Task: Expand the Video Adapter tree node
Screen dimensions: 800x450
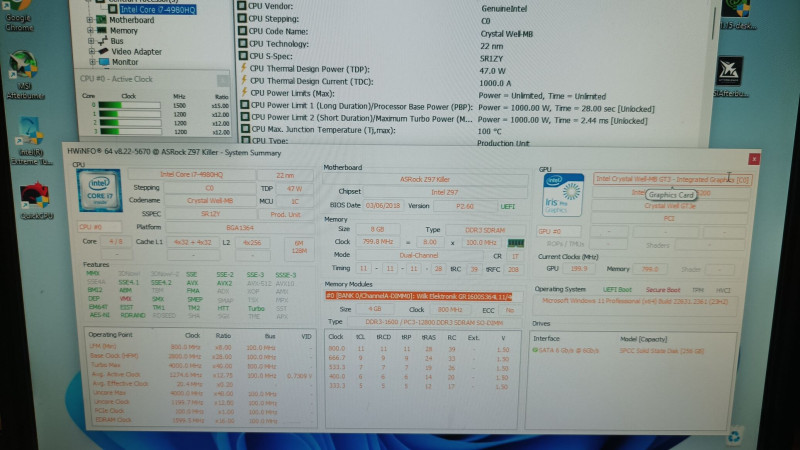Action: coord(92,52)
